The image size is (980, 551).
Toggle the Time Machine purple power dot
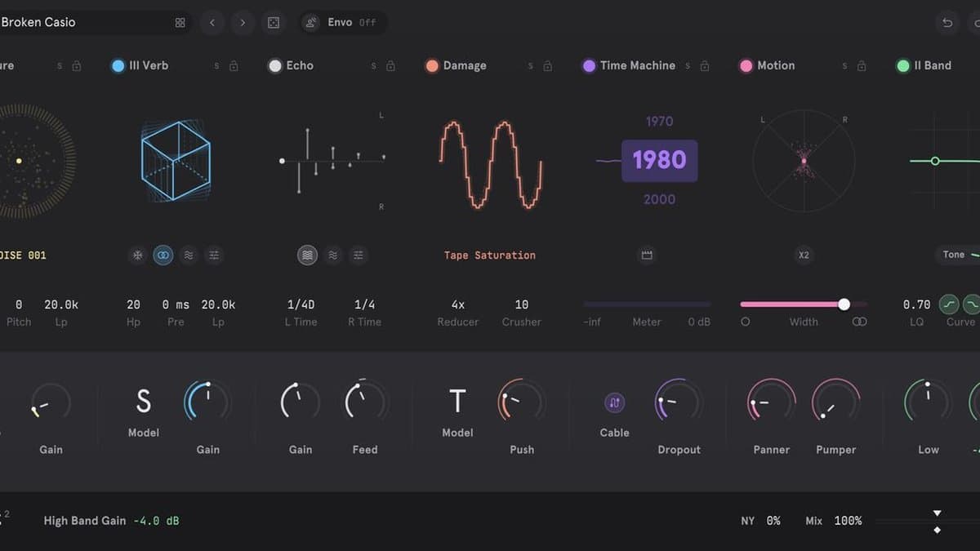point(589,66)
